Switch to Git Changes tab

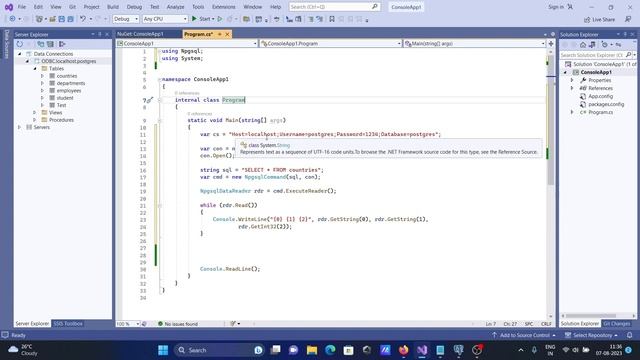pos(616,324)
